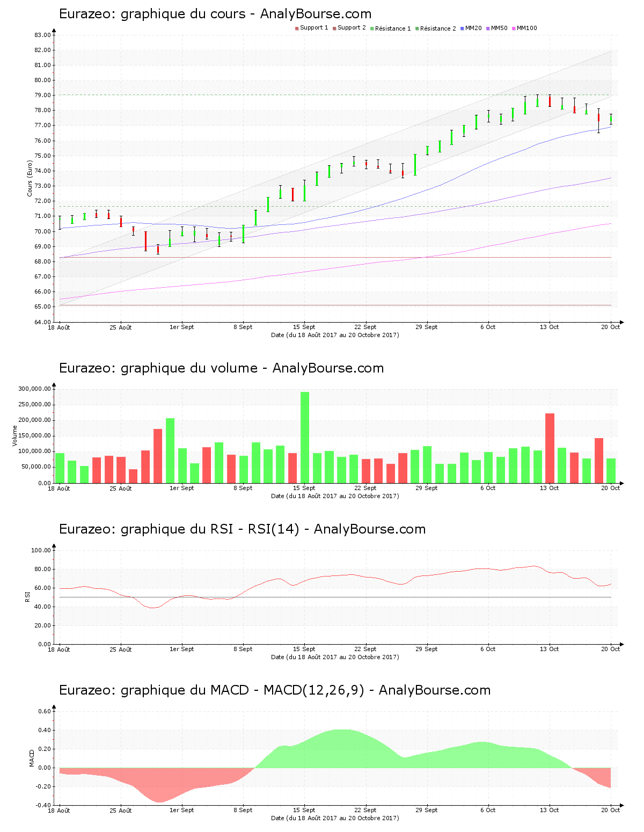Click the 100.00 value on the RSI axis

(41, 550)
